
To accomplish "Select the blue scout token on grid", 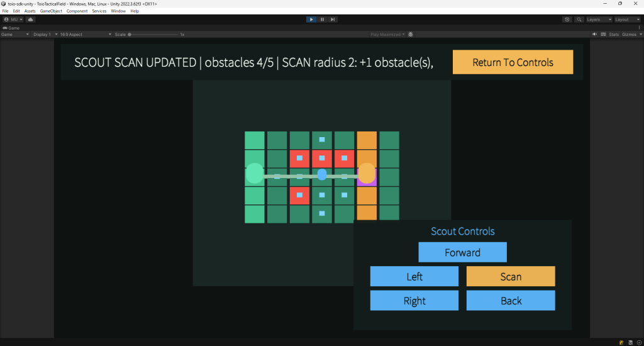I will (x=322, y=175).
